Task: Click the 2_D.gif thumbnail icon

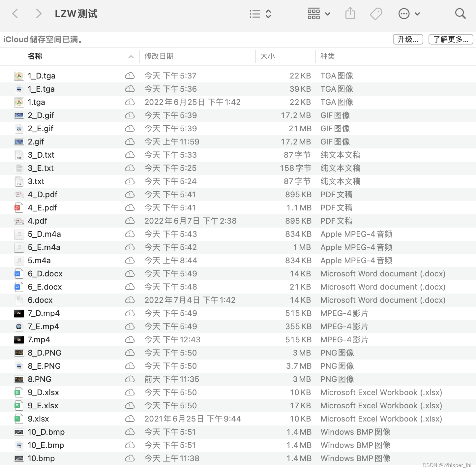Action: (x=19, y=115)
